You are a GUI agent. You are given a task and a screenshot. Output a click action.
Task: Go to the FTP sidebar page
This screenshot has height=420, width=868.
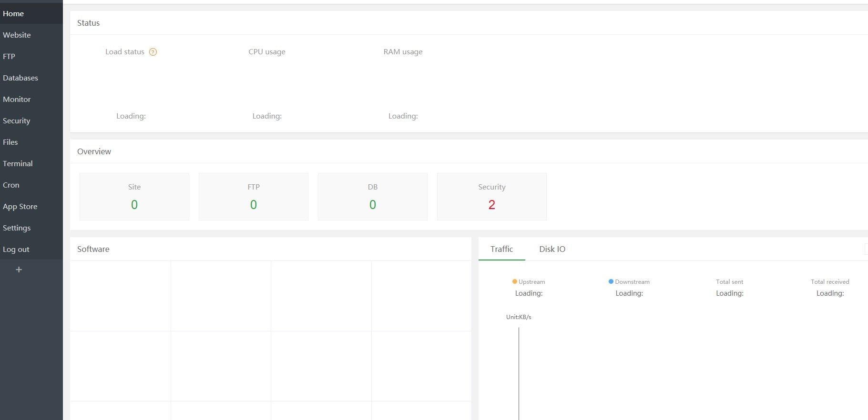click(x=9, y=56)
